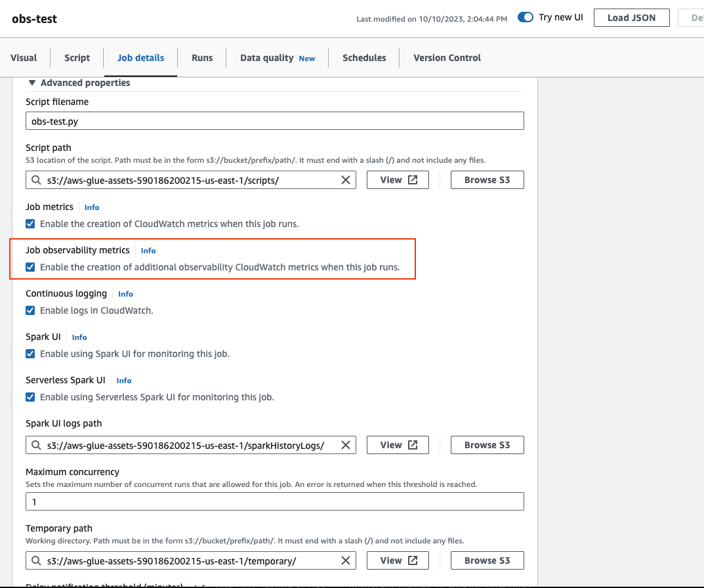Click the search icon in Spark UI logs path

[36, 444]
